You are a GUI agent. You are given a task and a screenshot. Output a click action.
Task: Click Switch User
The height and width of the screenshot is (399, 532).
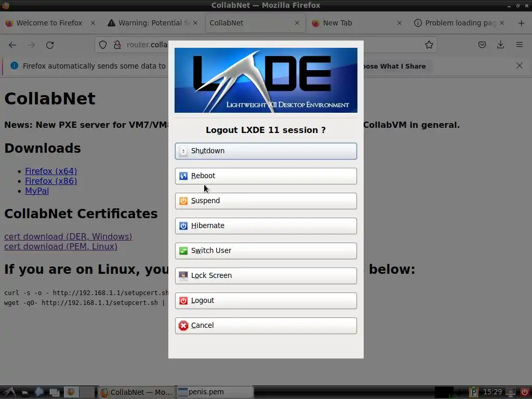click(x=265, y=251)
